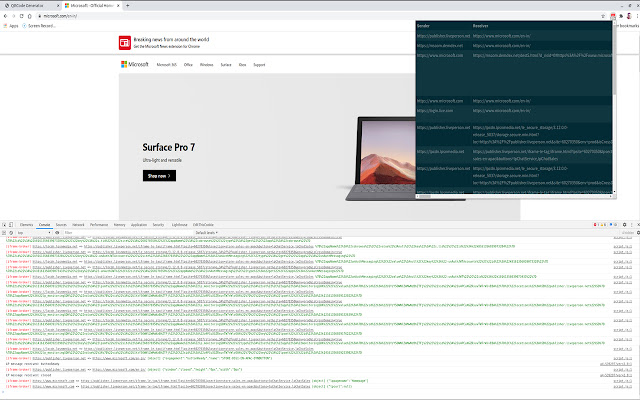
Task: Reload the Microsoft page
Action: (22, 16)
